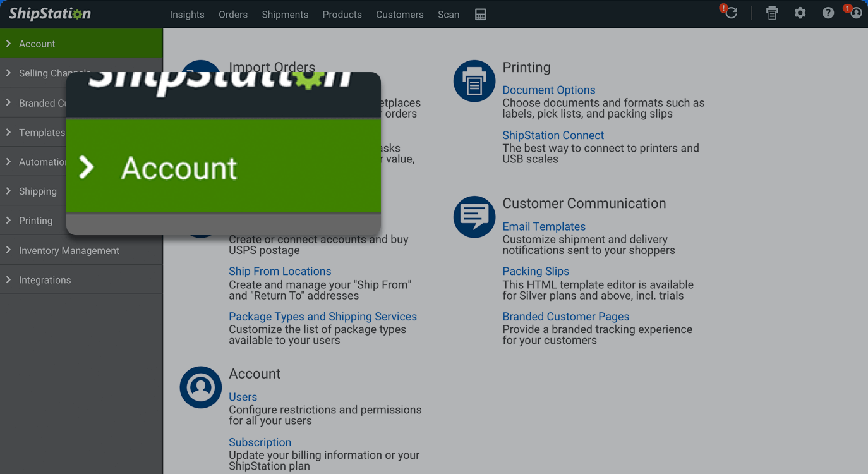
Task: Open the Users link under Account
Action: [243, 397]
